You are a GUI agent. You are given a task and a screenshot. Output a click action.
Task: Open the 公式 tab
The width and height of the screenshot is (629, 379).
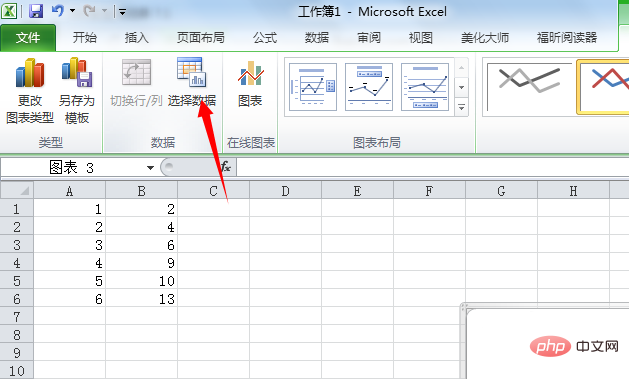coord(265,38)
